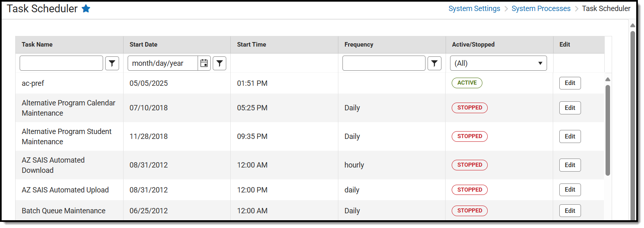Click the Start Date month/day/year field
Image resolution: width=644 pixels, height=228 pixels.
[163, 63]
